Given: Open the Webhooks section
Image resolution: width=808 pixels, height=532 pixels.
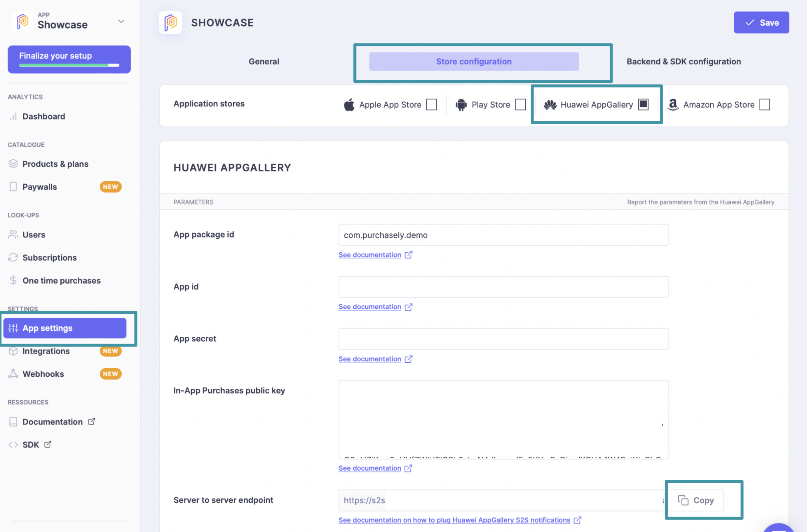Looking at the screenshot, I should [43, 374].
